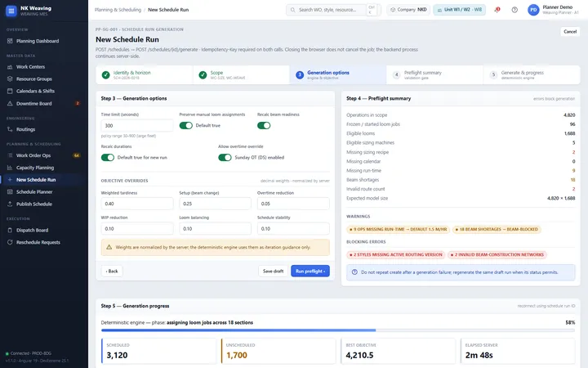Click the Scope step green check icon
This screenshot has height=368, width=588.
point(203,74)
